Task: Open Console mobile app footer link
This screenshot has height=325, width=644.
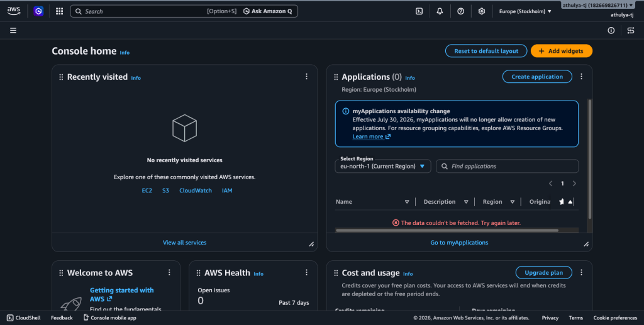Action: click(109, 317)
